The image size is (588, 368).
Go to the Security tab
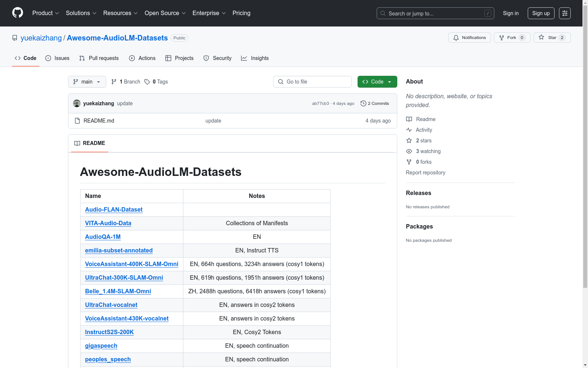pyautogui.click(x=218, y=58)
